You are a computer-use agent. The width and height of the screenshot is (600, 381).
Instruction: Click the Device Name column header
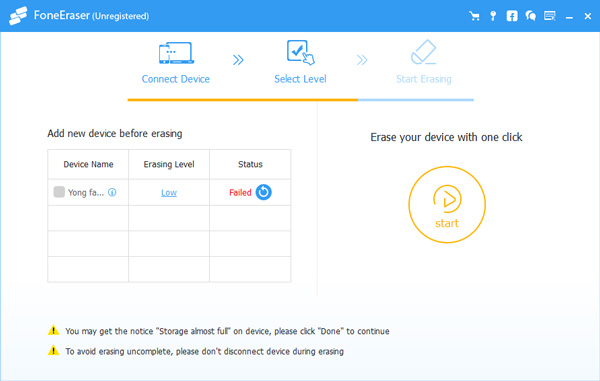[x=88, y=164]
